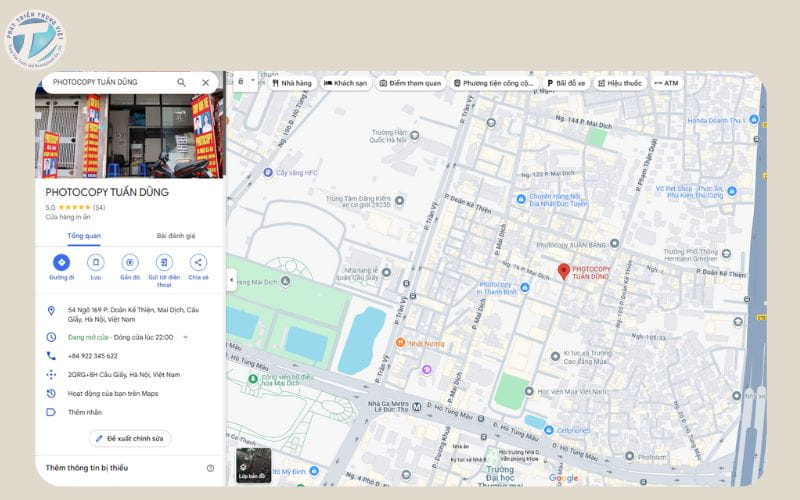Click the Lưu save icon
The width and height of the screenshot is (800, 500).
coord(95,262)
